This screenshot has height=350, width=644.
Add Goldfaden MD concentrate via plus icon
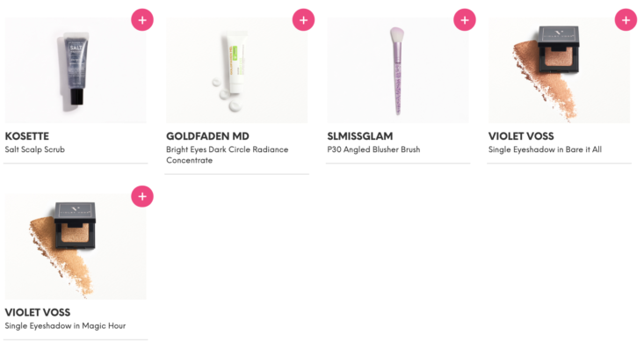tap(303, 19)
